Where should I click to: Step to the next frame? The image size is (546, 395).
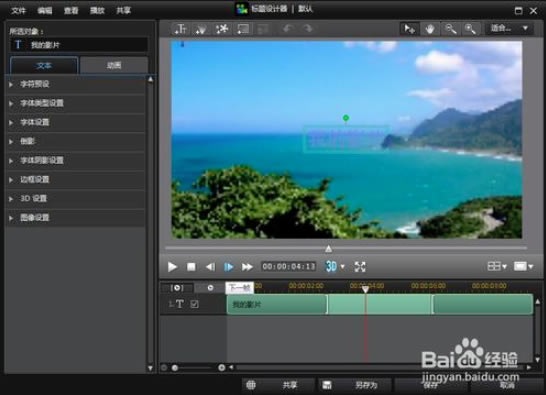tap(228, 267)
